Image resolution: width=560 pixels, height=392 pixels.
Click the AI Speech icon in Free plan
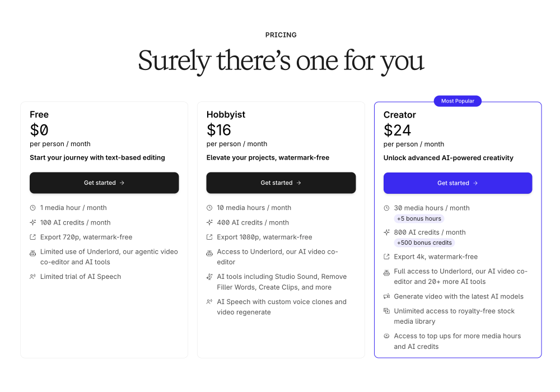(x=32, y=277)
